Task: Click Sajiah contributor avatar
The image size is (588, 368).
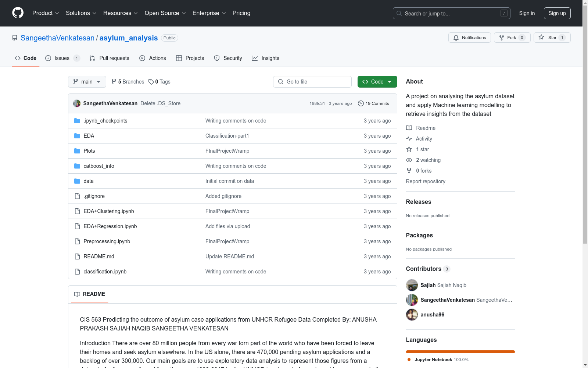Action: [x=412, y=285]
